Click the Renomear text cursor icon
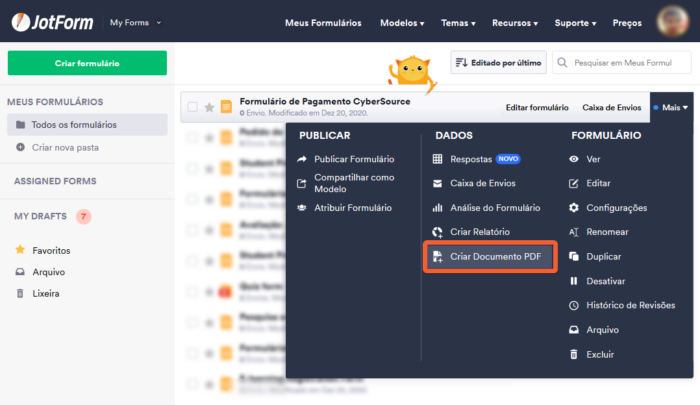The width and height of the screenshot is (700, 405). pyautogui.click(x=574, y=232)
